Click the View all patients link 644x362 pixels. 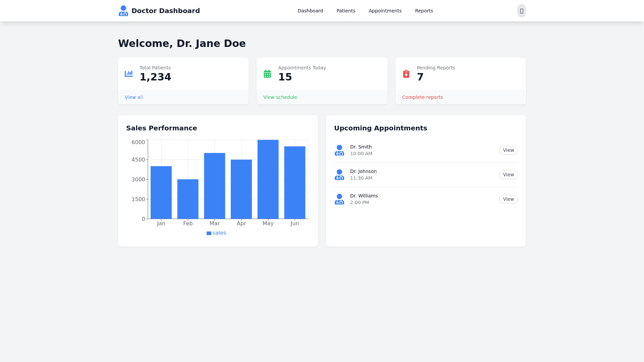point(134,97)
